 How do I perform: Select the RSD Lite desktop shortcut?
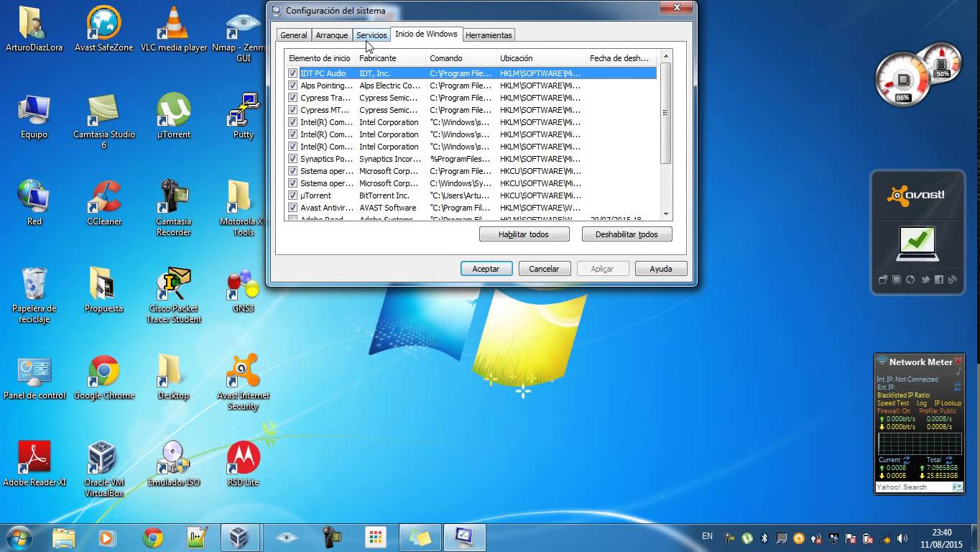coord(244,464)
